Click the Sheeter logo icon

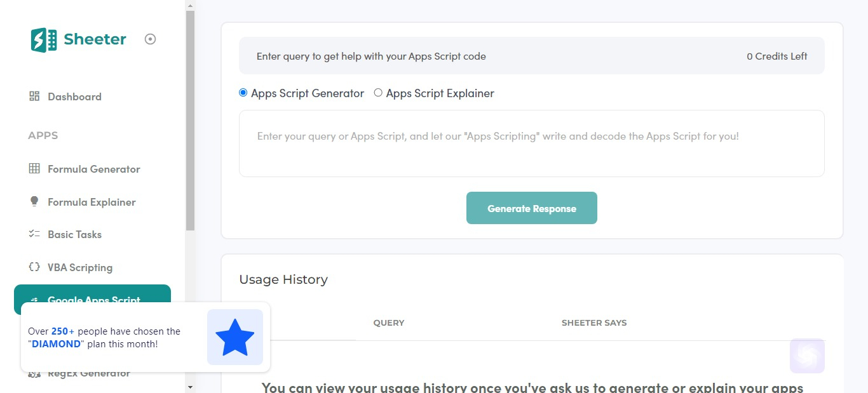click(x=44, y=39)
